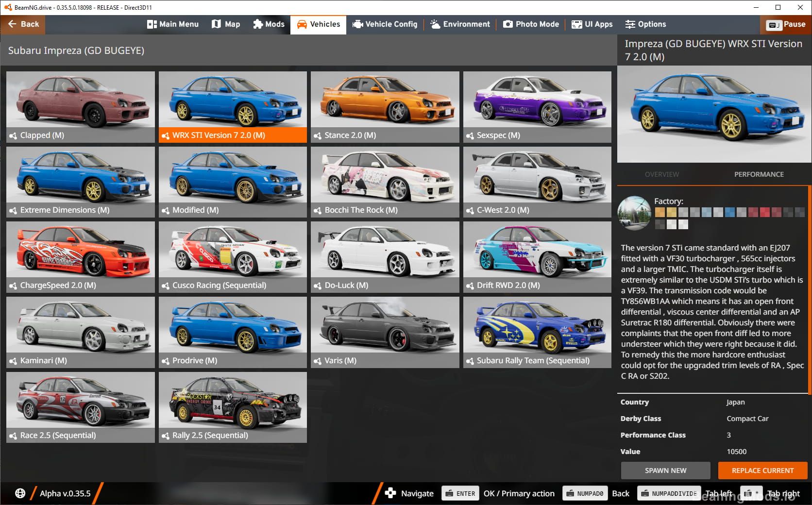Open Environment via the weather icon

[435, 24]
